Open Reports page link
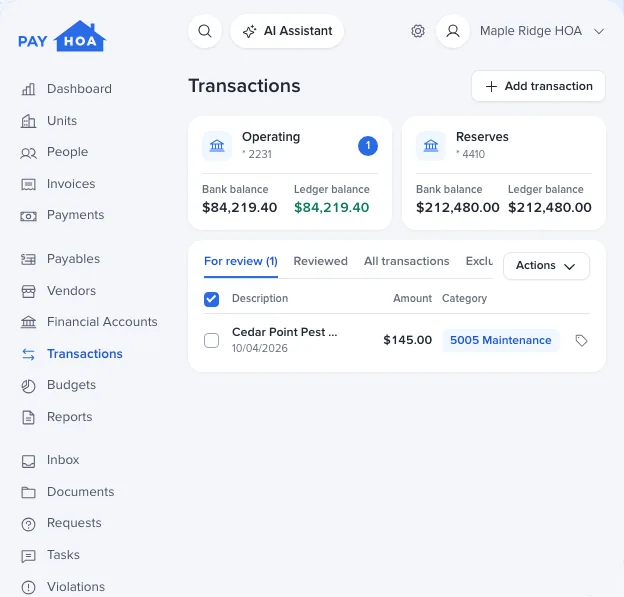624x597 pixels. [70, 417]
